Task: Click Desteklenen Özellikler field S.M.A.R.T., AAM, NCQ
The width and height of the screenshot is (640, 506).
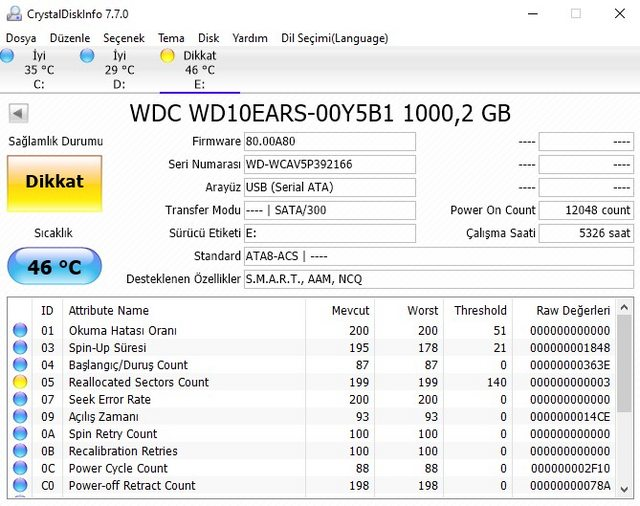Action: [x=439, y=279]
